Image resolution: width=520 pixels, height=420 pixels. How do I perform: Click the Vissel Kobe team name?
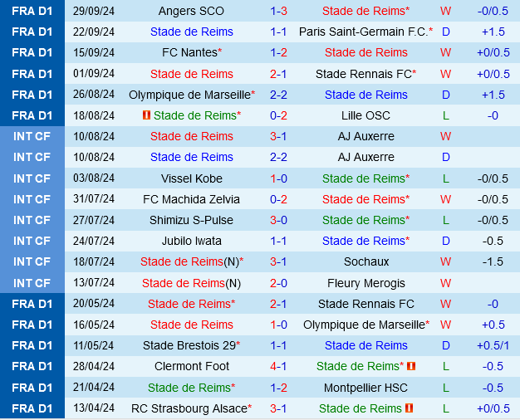point(191,178)
